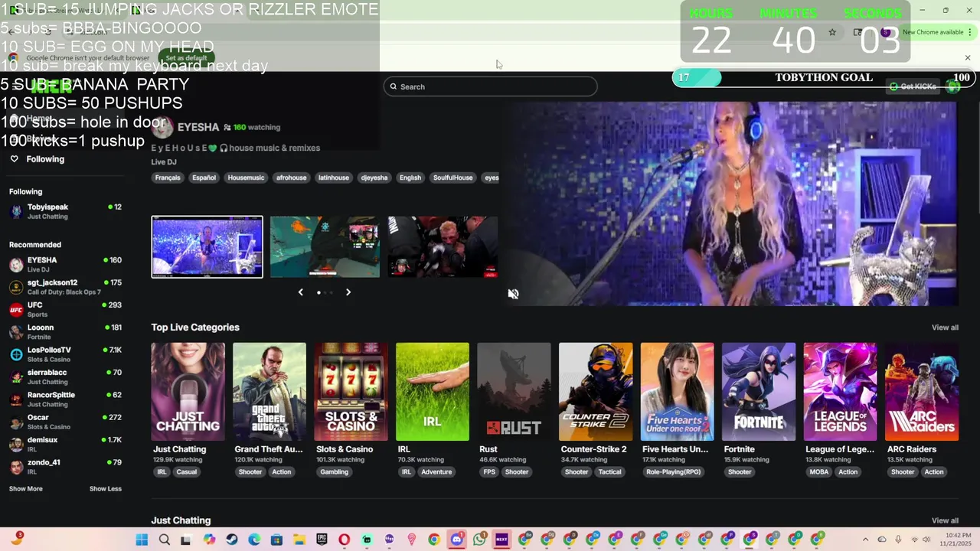The width and height of the screenshot is (980, 551).
Task: Expand sidebar list with Show More
Action: coord(26,489)
